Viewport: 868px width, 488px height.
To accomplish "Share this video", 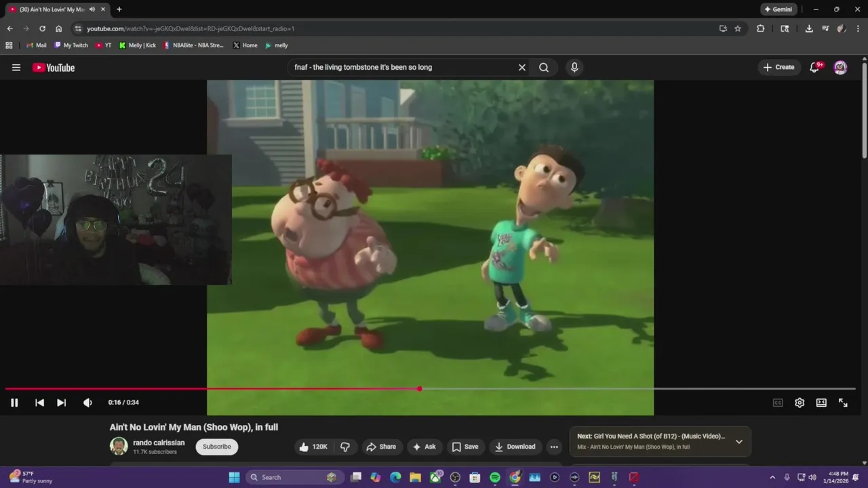I will coord(380,447).
